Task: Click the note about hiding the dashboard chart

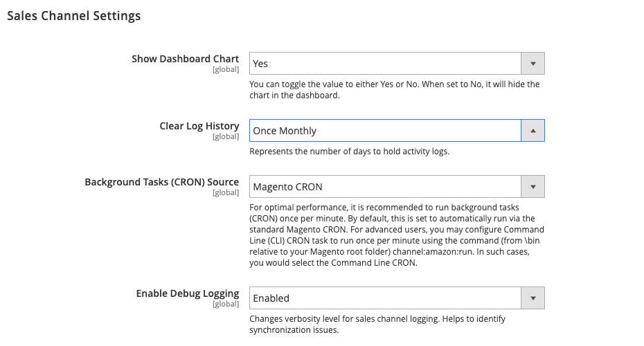Action: pos(394,89)
